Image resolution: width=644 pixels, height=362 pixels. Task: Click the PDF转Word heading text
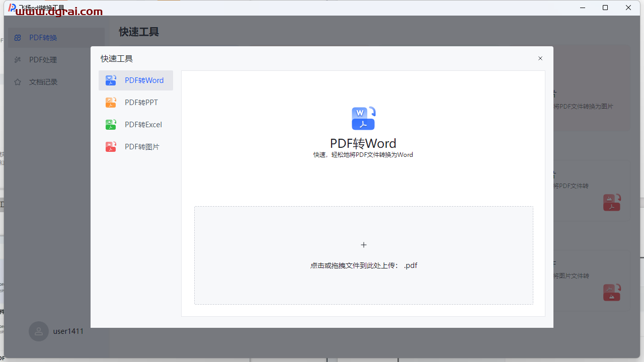[363, 143]
